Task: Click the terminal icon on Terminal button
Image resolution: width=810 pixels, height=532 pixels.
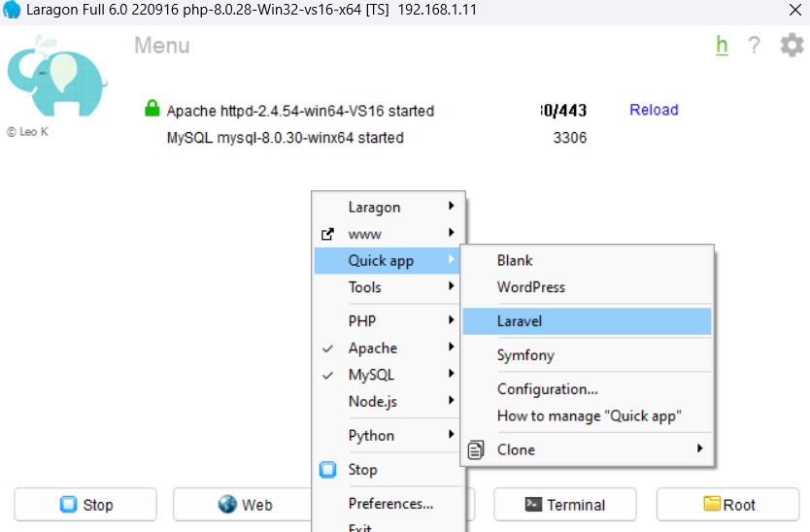Action: click(x=533, y=504)
